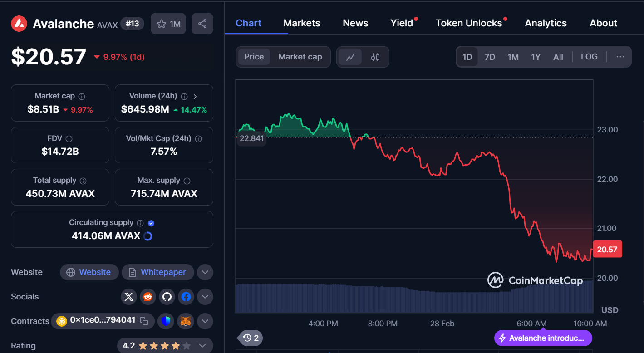Image resolution: width=644 pixels, height=353 pixels.
Task: Click the $8.51B market cap value
Action: 43,109
